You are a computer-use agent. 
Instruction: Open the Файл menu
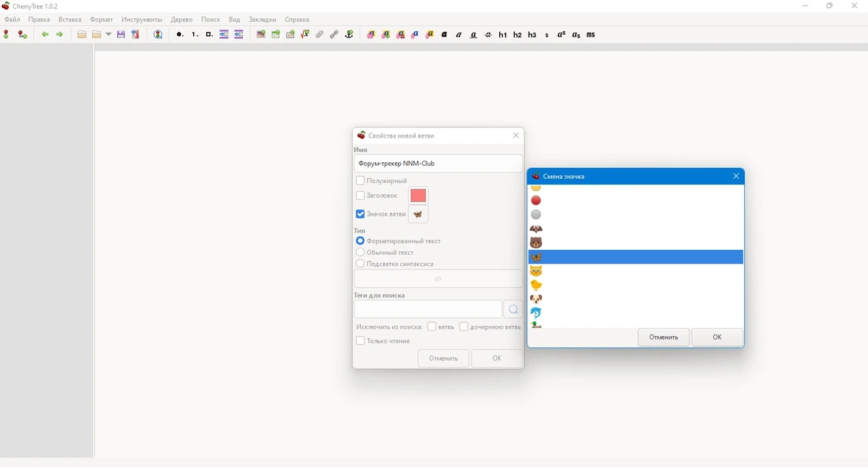(12, 20)
